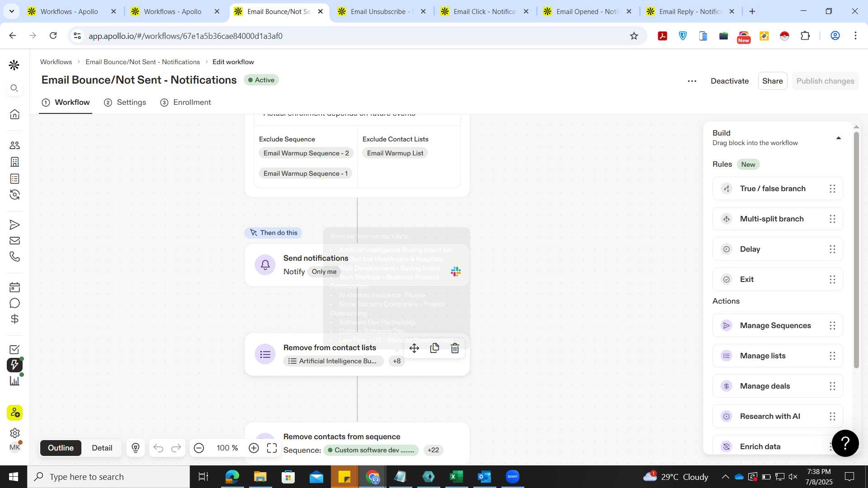Switch canvas to Detail view
Viewport: 868px width, 488px height.
click(x=102, y=448)
